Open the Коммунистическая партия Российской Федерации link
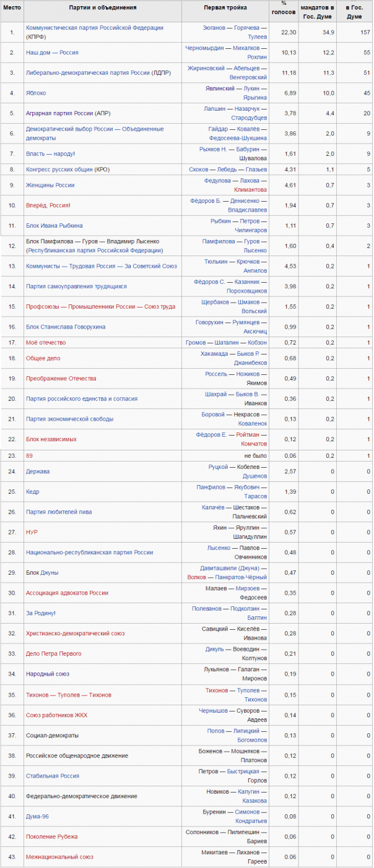The image size is (374, 868). pos(95,28)
